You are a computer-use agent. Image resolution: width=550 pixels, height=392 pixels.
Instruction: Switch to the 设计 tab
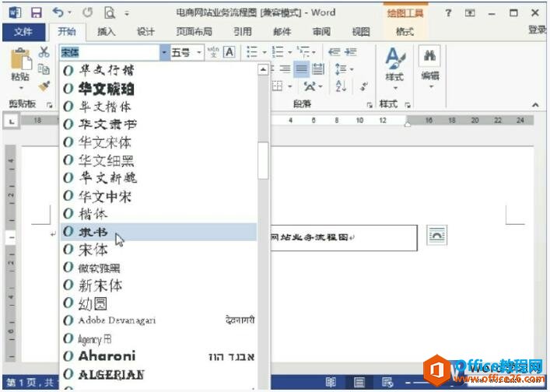tap(145, 32)
